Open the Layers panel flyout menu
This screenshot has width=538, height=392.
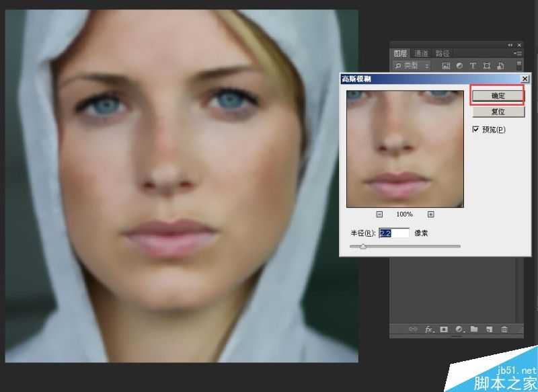coord(518,53)
